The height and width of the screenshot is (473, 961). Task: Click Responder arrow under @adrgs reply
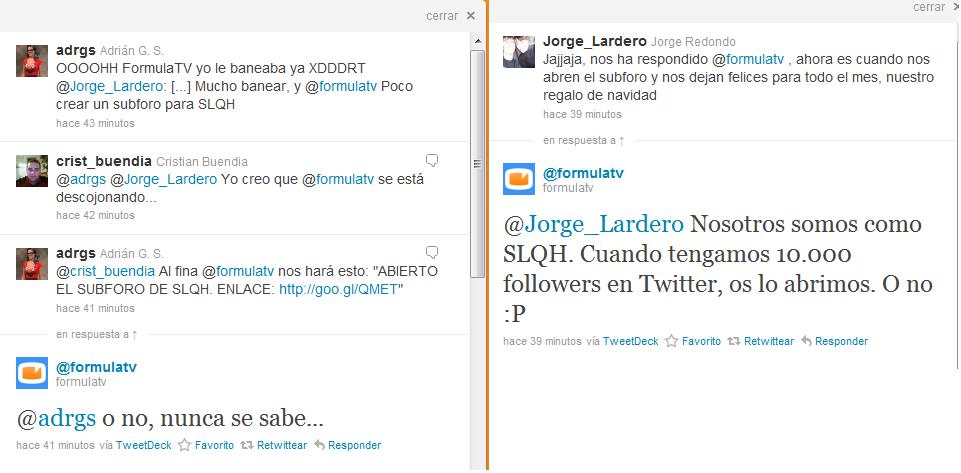tap(319, 445)
